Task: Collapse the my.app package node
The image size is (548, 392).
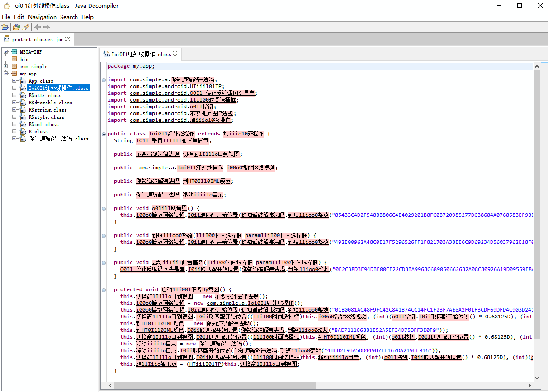Action: [x=6, y=74]
